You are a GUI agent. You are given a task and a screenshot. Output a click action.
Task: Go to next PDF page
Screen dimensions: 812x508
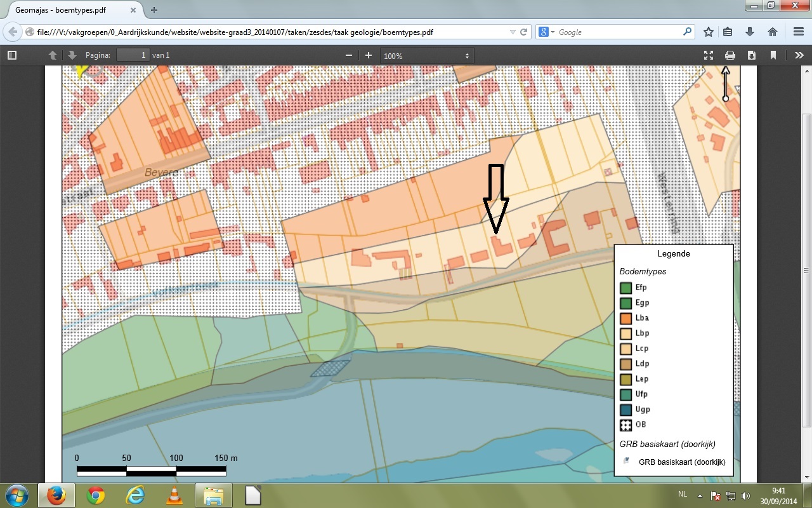click(x=72, y=55)
